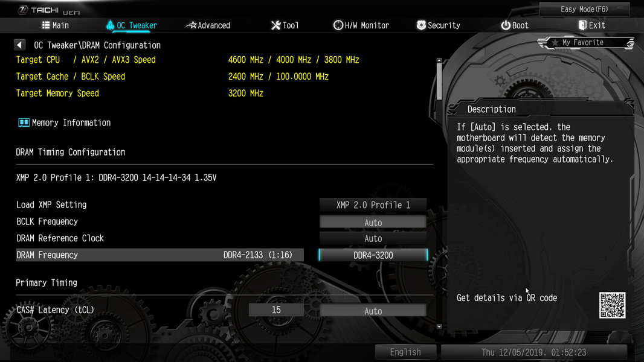The image size is (644, 362).
Task: Click the Security shield icon
Action: pos(421,25)
